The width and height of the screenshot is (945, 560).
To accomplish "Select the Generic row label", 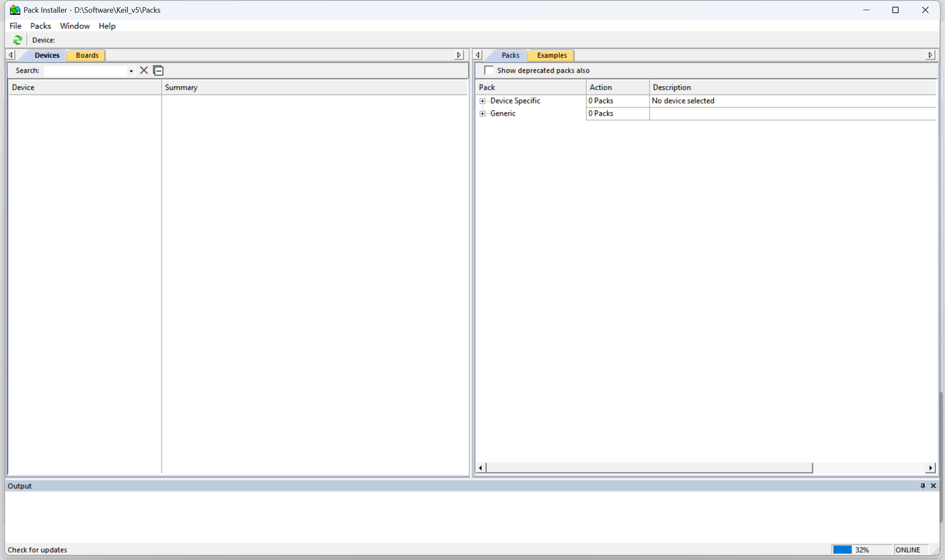I will pos(503,113).
